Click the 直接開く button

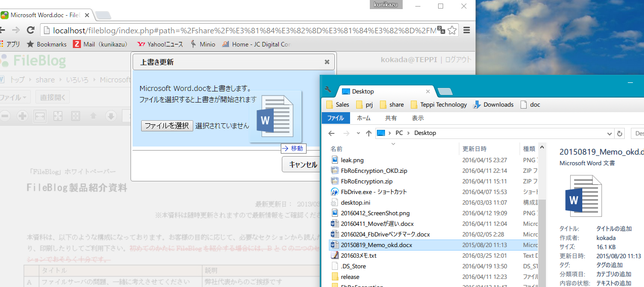pyautogui.click(x=53, y=97)
